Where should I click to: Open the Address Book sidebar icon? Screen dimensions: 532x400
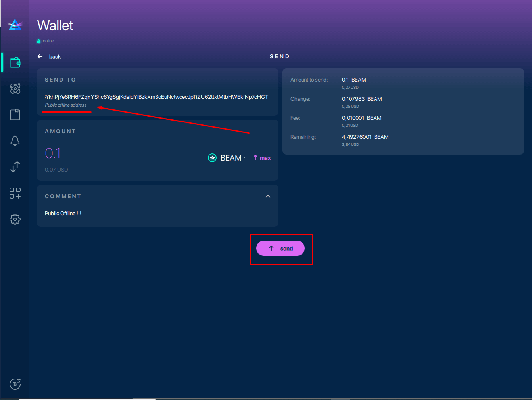(15, 115)
